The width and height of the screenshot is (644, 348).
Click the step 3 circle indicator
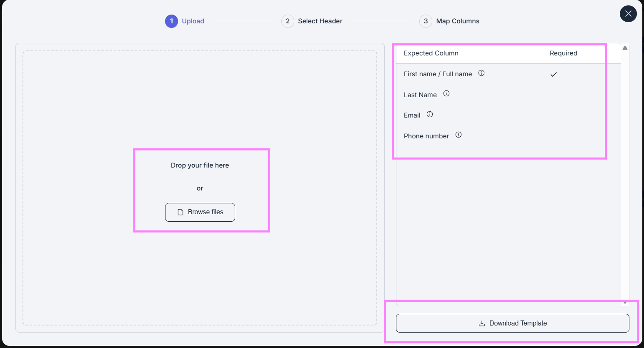(x=426, y=21)
